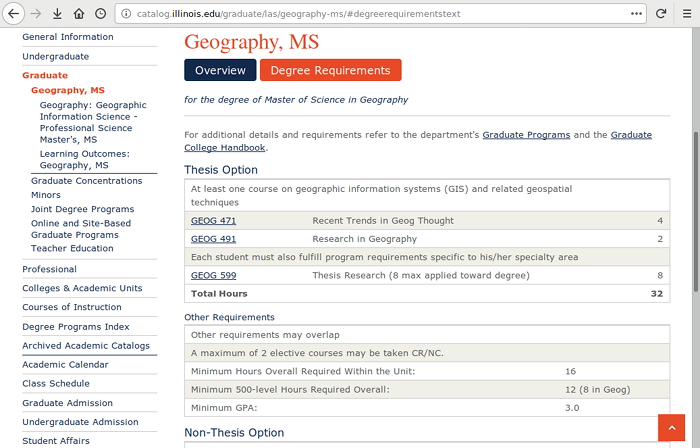Open the Degree Programs Index link

(76, 327)
